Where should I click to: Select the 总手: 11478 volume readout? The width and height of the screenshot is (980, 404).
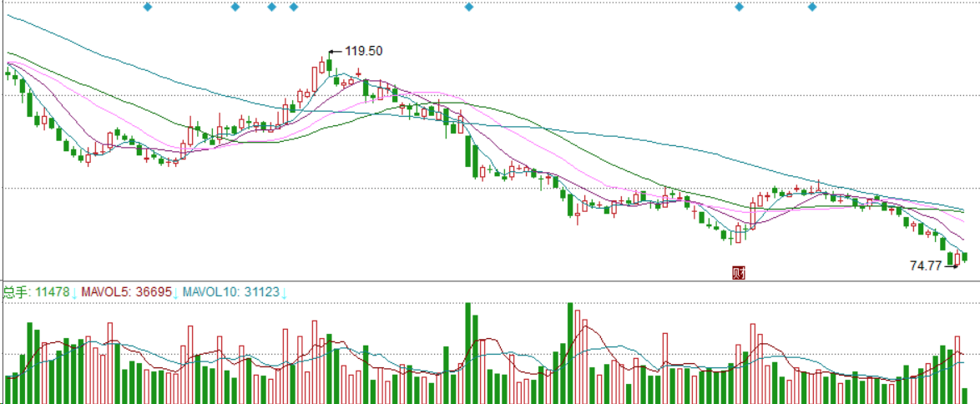click(x=36, y=292)
